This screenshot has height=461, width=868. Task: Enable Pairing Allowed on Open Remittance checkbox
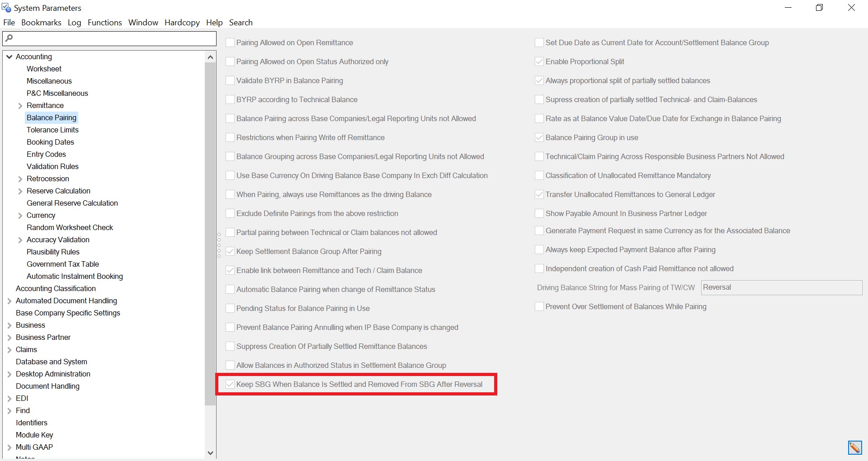pos(230,42)
